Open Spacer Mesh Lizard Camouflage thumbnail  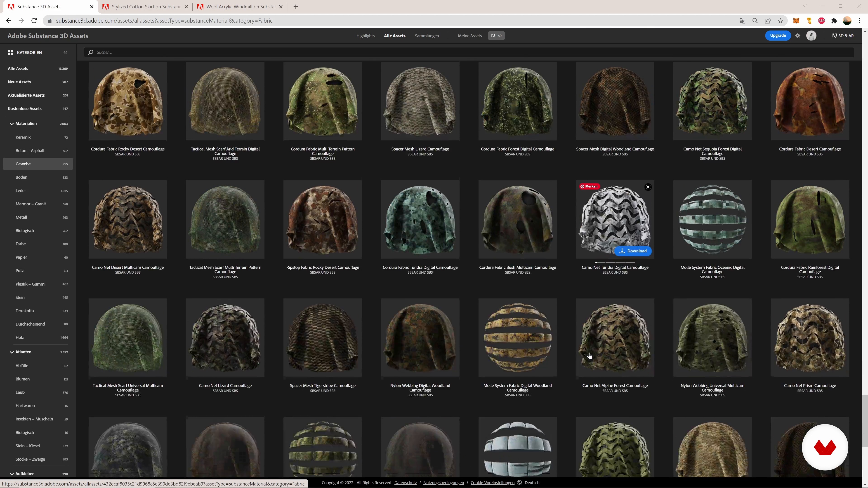[420, 101]
